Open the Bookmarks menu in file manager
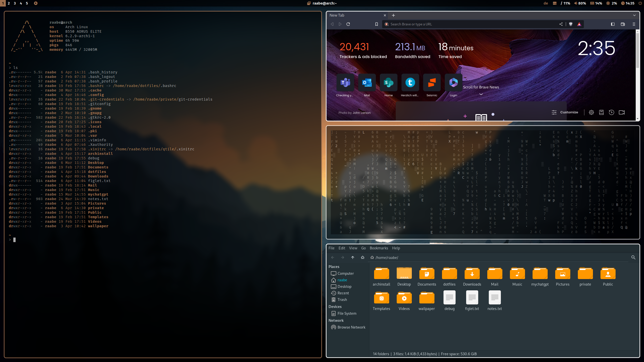644x362 pixels. (379, 248)
